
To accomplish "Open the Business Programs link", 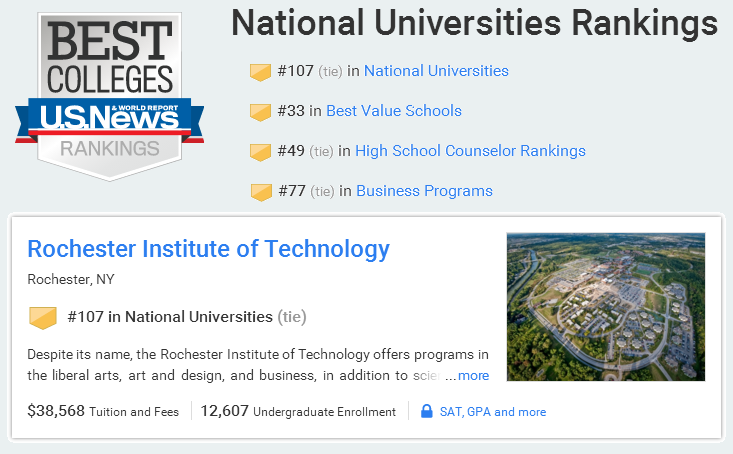I will [x=424, y=191].
